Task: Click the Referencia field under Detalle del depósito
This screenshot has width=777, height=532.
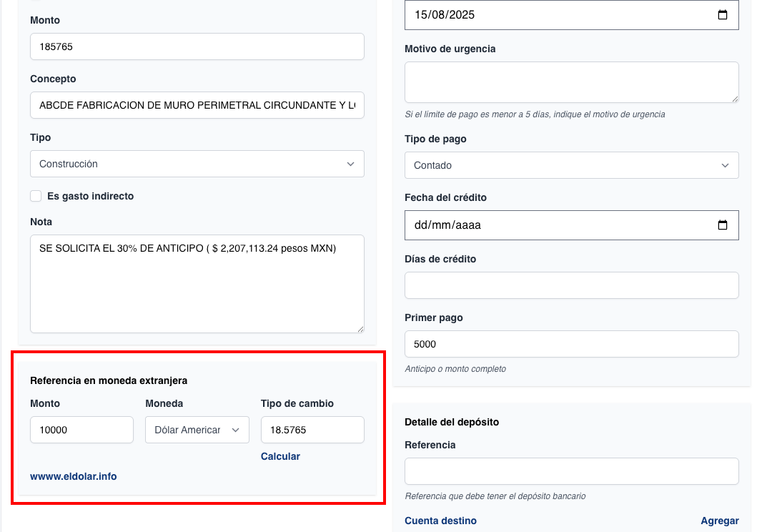Action: tap(571, 471)
